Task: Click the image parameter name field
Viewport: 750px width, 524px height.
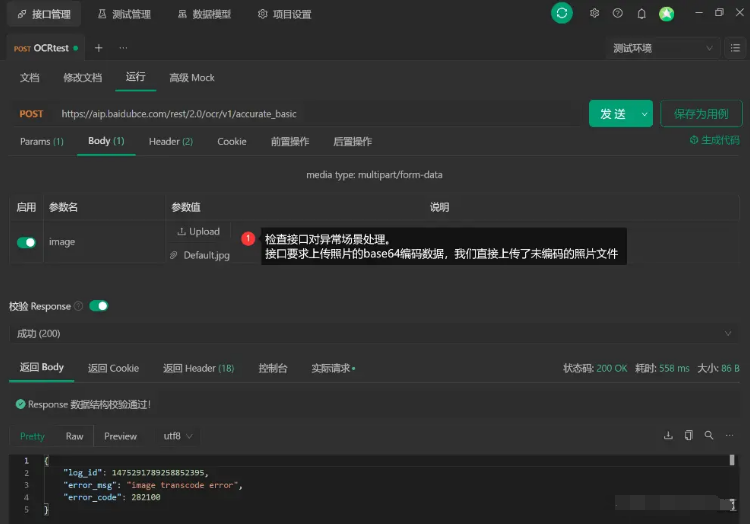Action: pos(104,242)
